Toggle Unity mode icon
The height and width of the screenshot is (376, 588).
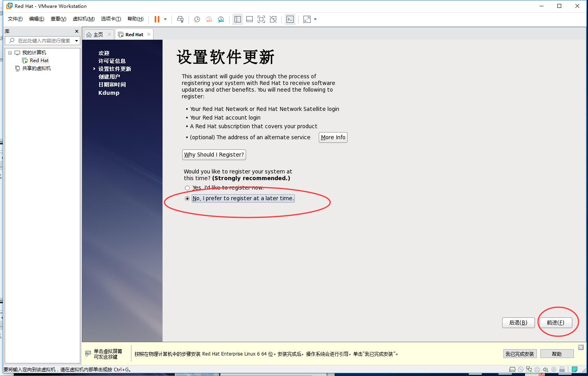click(273, 19)
